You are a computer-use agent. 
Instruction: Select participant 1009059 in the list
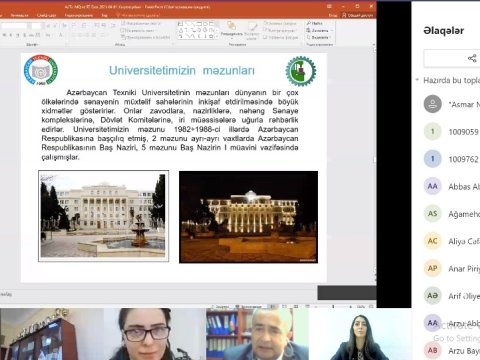coord(452,132)
